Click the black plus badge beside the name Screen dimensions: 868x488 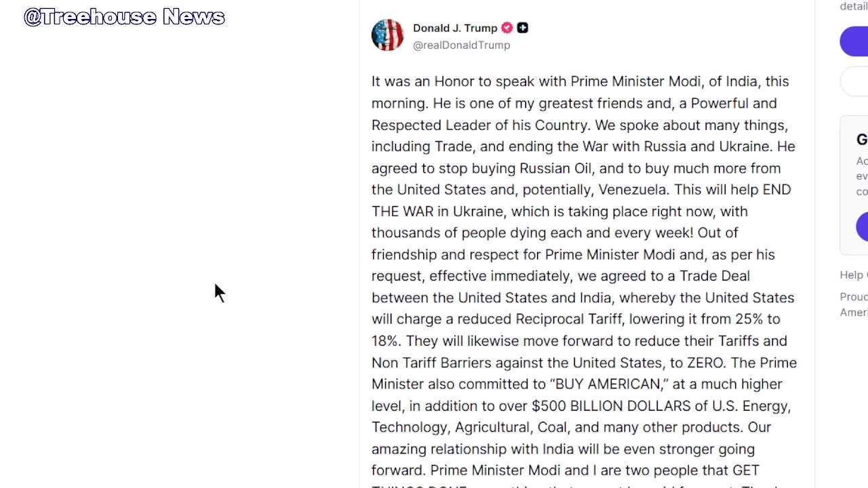[x=522, y=28]
